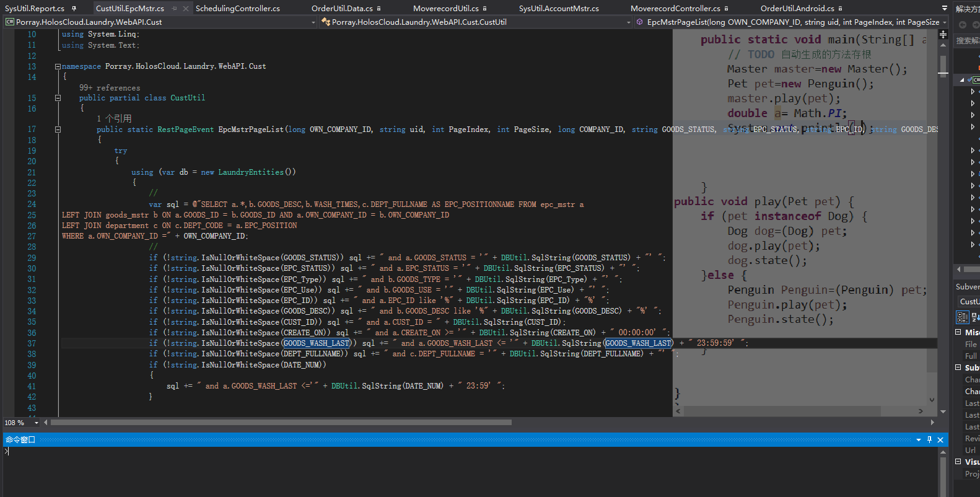
Task: Click the right arrow of editor horizontal scrollbar
Action: [x=933, y=423]
